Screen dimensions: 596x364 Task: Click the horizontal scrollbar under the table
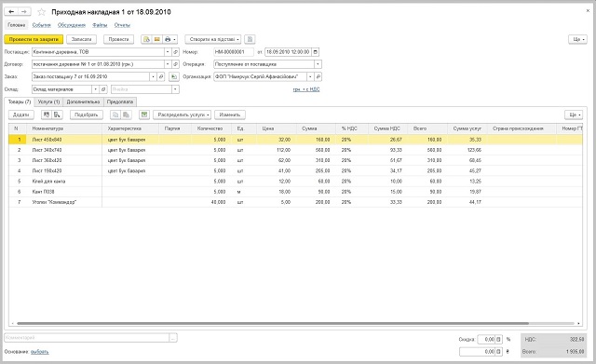pos(273,323)
